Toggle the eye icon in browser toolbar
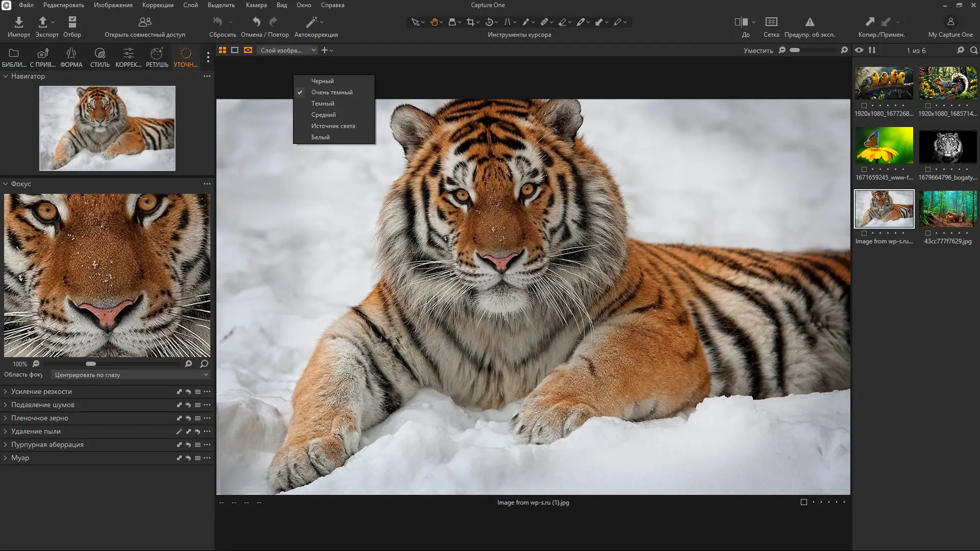The width and height of the screenshot is (980, 551). click(859, 50)
